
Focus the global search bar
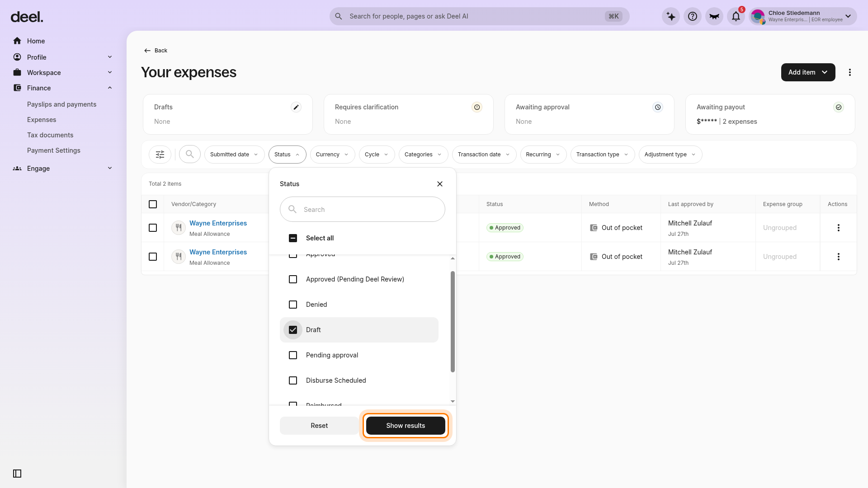(479, 16)
